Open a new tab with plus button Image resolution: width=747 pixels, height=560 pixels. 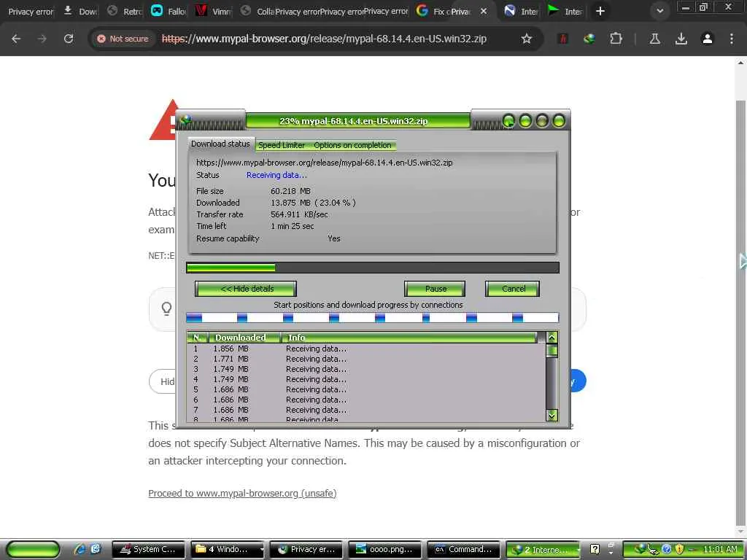600,11
